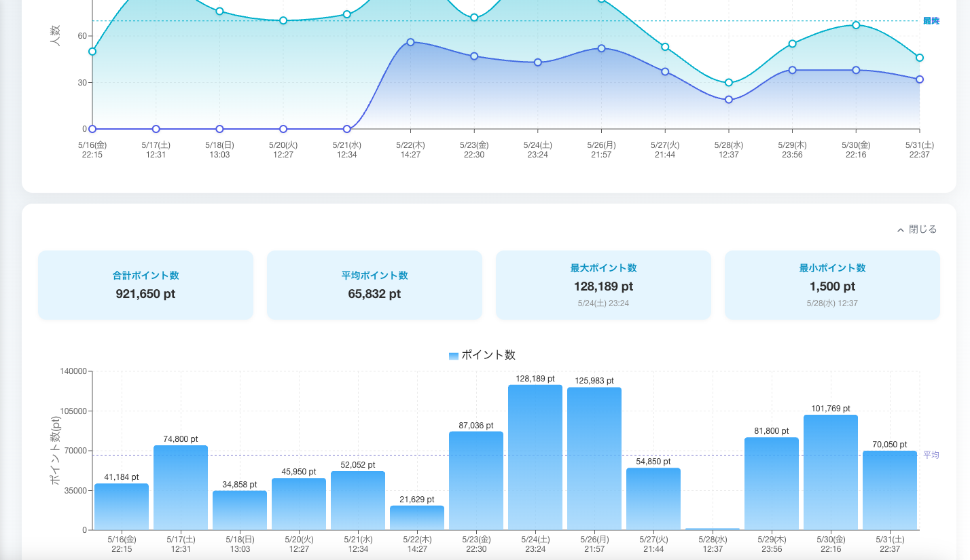Open the 合計ポイント数 summary card
This screenshot has width=970, height=560.
pyautogui.click(x=145, y=284)
